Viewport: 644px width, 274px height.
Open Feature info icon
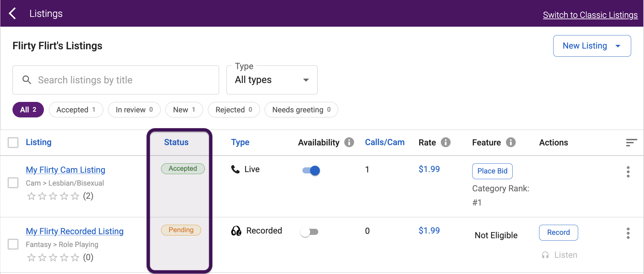coord(511,142)
